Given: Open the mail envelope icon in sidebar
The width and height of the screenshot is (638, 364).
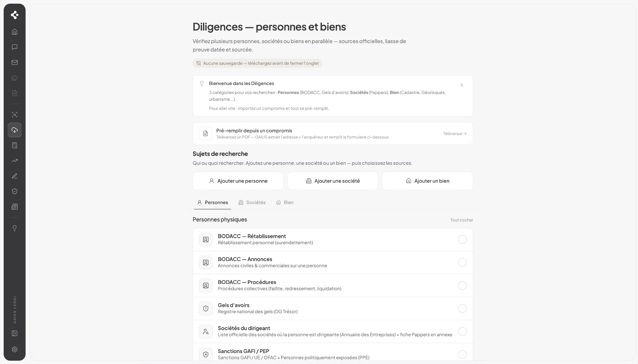Looking at the screenshot, I should [15, 62].
